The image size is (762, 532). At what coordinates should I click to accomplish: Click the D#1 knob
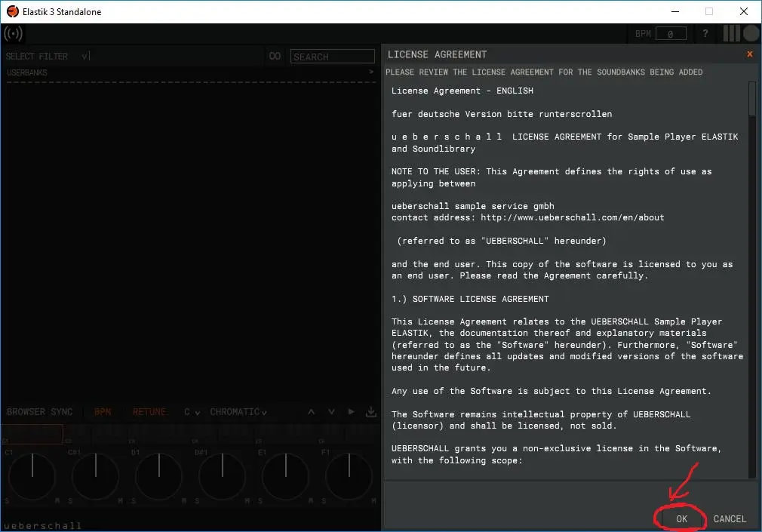(x=222, y=477)
